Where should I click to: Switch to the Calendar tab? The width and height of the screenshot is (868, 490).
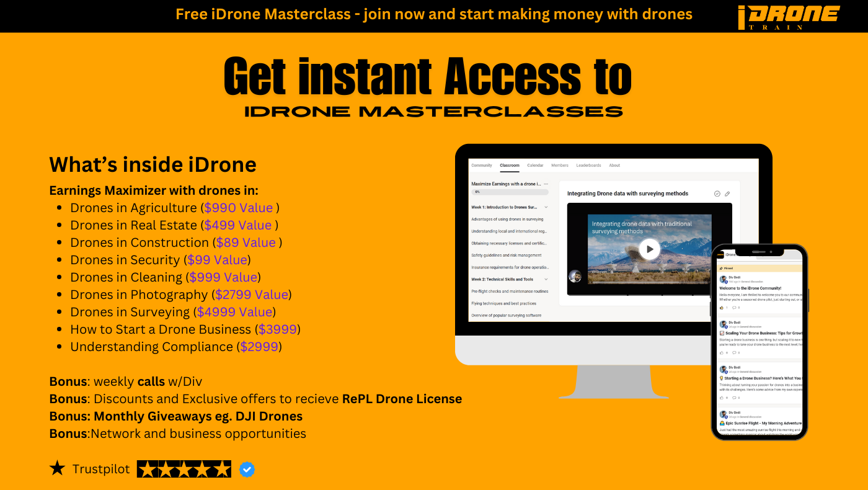pos(535,165)
